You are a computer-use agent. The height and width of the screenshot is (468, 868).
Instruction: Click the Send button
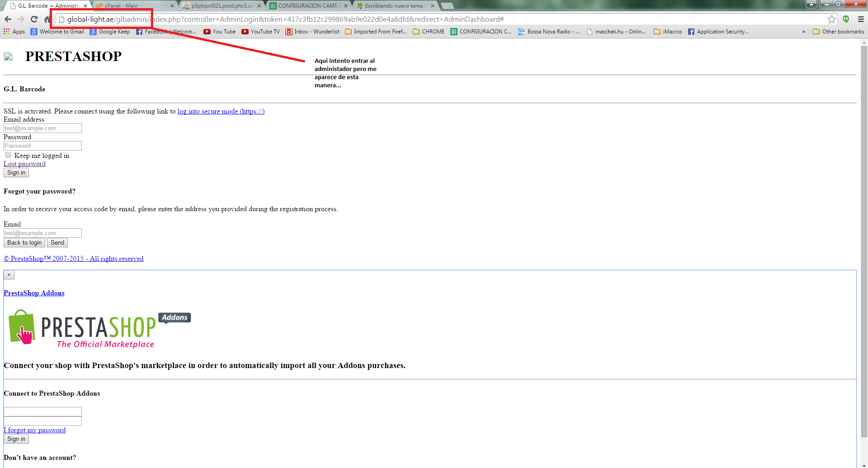coord(57,243)
